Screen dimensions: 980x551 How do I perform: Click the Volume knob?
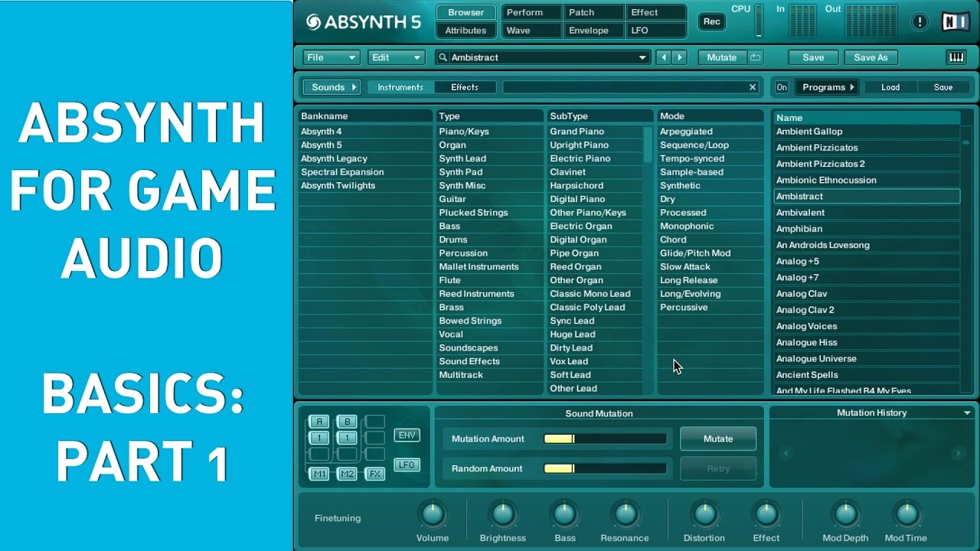click(433, 514)
